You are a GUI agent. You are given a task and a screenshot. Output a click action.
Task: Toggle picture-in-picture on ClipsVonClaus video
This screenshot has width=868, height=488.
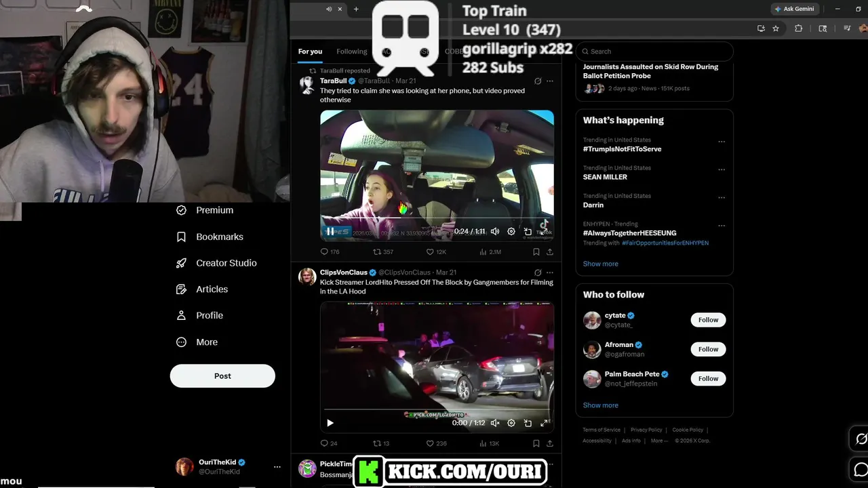pyautogui.click(x=528, y=423)
